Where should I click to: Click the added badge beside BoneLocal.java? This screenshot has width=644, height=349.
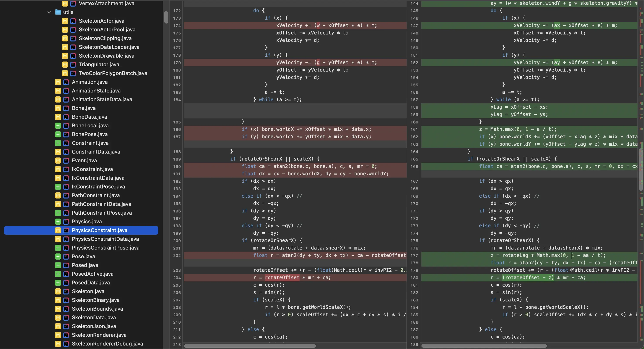tap(58, 126)
